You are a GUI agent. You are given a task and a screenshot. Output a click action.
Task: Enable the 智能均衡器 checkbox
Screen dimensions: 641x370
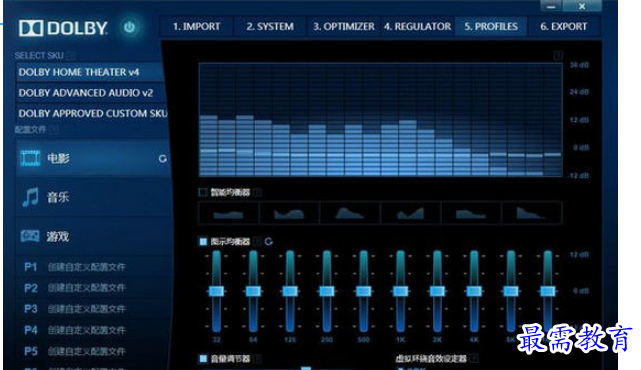tap(203, 192)
